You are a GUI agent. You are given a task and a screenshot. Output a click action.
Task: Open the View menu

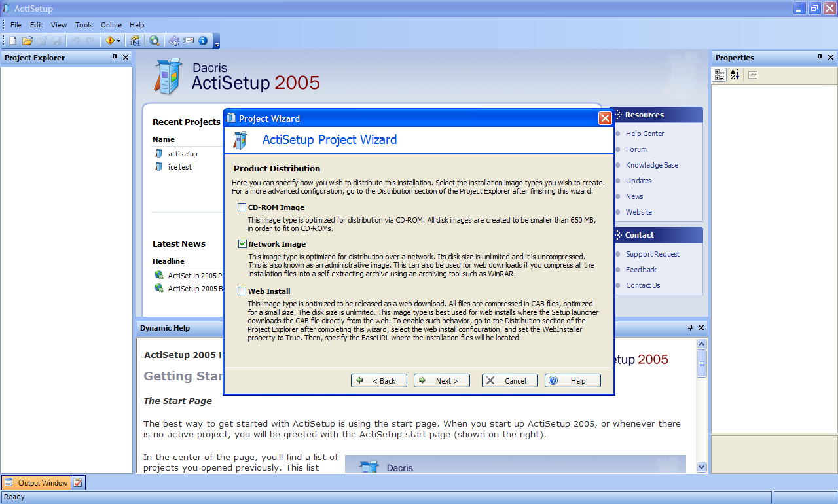[59, 25]
